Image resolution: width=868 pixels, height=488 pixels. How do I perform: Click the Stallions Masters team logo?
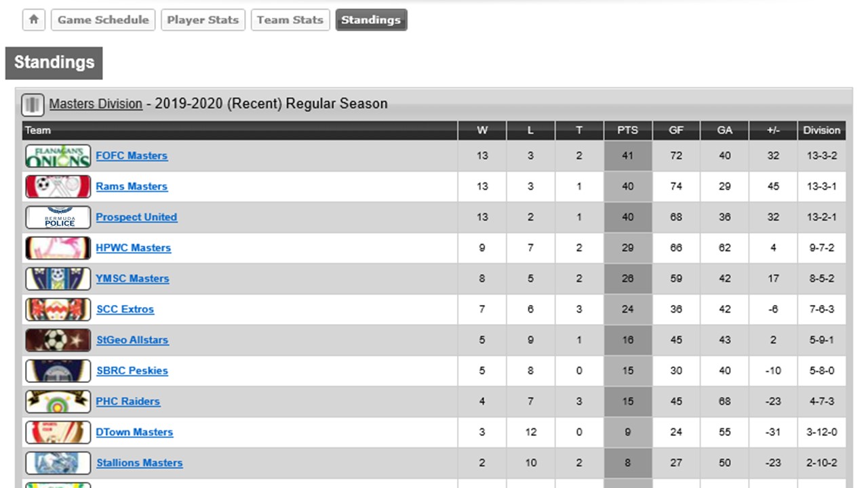(58, 463)
